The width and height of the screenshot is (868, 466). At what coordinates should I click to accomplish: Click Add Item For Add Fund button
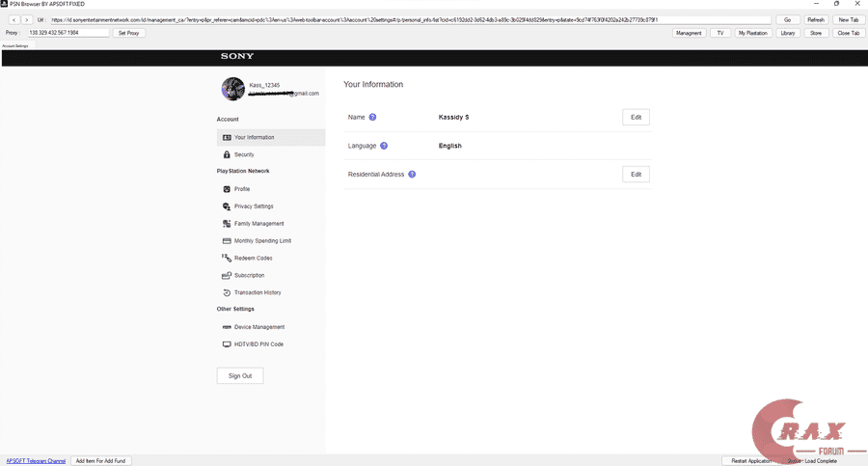point(100,461)
